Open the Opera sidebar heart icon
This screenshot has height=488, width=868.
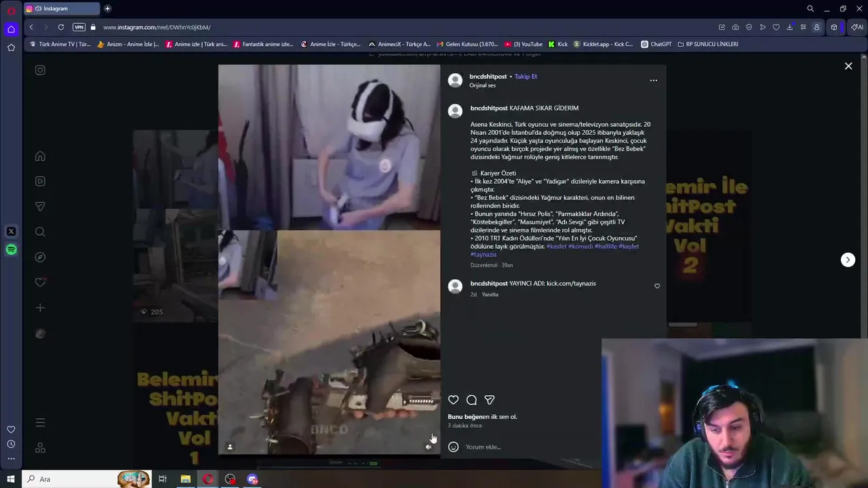click(x=11, y=429)
